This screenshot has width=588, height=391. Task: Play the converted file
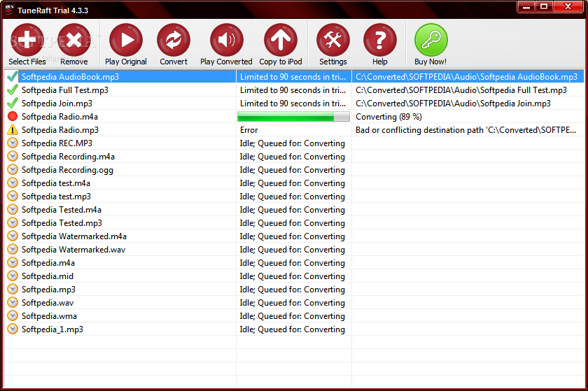(227, 40)
